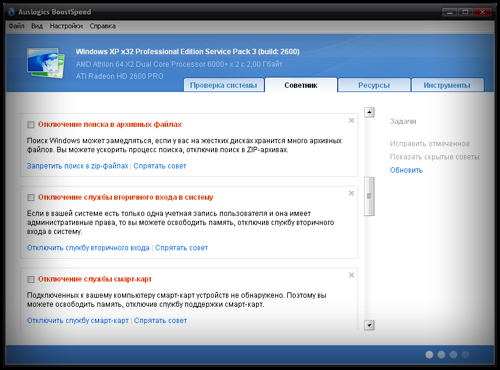
Task: Click 'Отключить службу вторичного входа' link
Action: click(88, 248)
